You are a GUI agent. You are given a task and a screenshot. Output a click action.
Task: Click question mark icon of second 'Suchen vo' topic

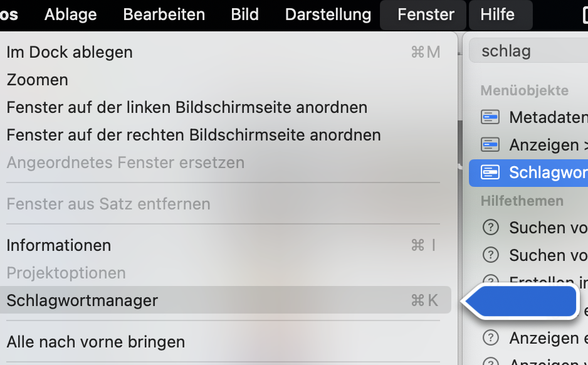click(x=490, y=255)
